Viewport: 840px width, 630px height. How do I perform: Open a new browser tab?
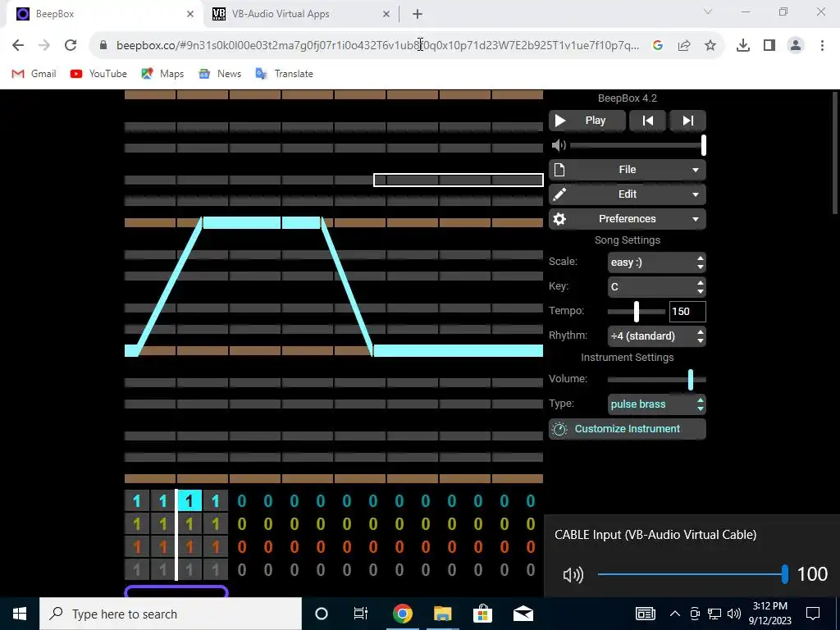click(x=418, y=15)
